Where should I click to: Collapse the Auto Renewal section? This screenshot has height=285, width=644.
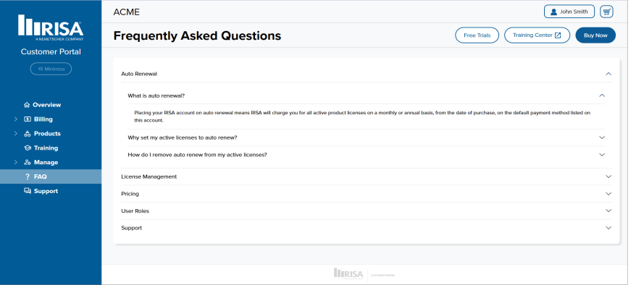click(366, 74)
